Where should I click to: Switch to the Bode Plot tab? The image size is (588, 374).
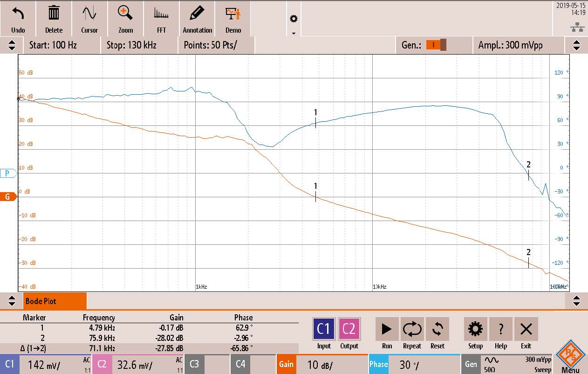click(x=55, y=301)
